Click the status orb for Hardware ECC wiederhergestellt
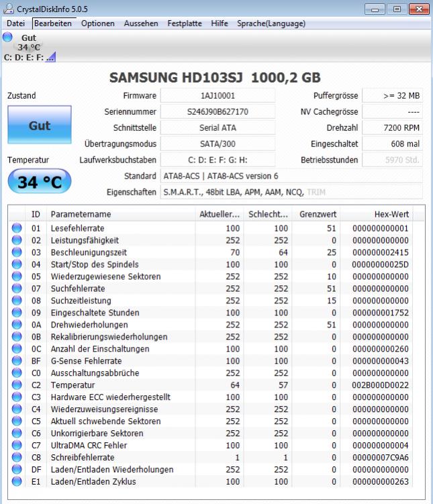The image size is (433, 504). pyautogui.click(x=17, y=397)
